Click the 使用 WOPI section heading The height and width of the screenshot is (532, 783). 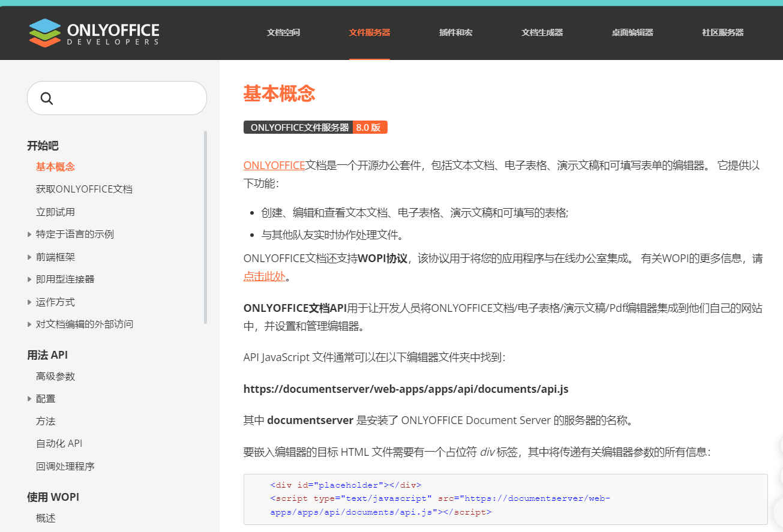53,497
